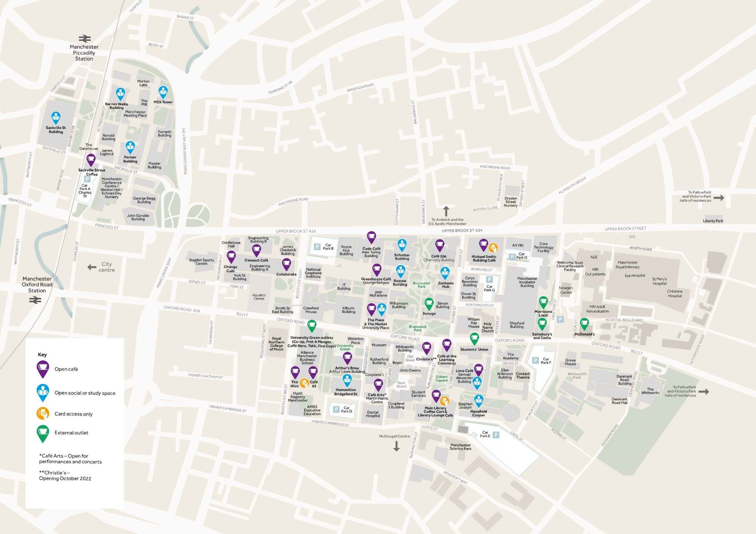Click the Whitworth building label
Viewport: 756px width, 534px height.
[x=650, y=391]
